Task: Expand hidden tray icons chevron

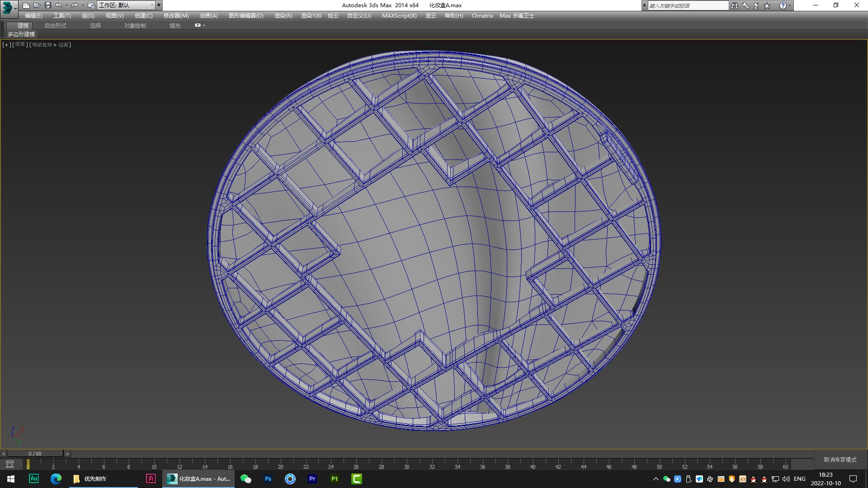Action: 656,479
